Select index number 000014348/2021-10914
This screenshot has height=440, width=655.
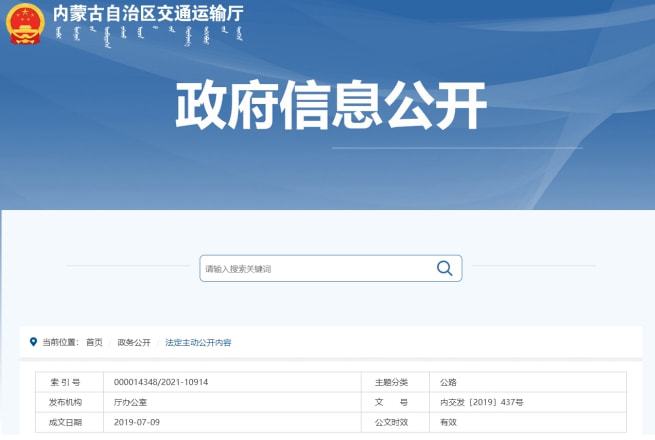click(x=161, y=382)
